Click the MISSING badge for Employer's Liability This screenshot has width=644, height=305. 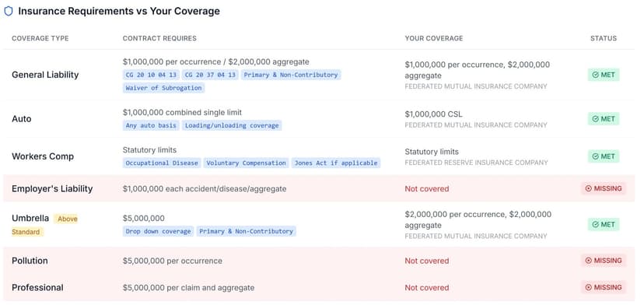click(x=604, y=188)
